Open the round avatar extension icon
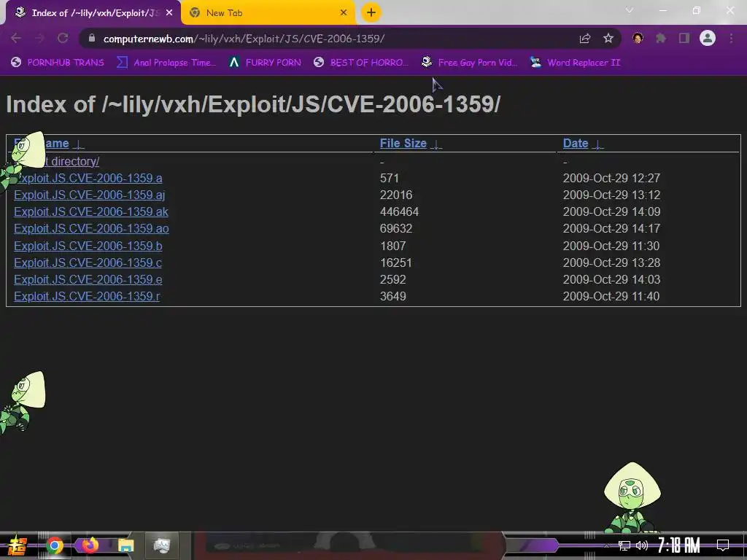 click(638, 38)
